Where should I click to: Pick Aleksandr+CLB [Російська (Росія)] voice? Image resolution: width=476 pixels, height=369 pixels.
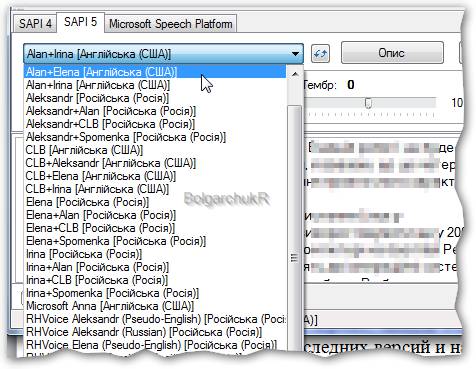(x=155, y=124)
